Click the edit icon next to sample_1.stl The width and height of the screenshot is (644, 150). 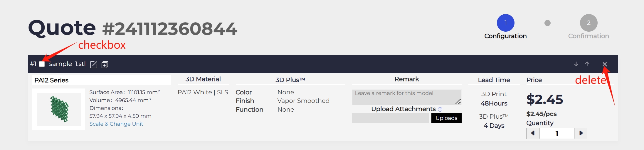click(94, 64)
